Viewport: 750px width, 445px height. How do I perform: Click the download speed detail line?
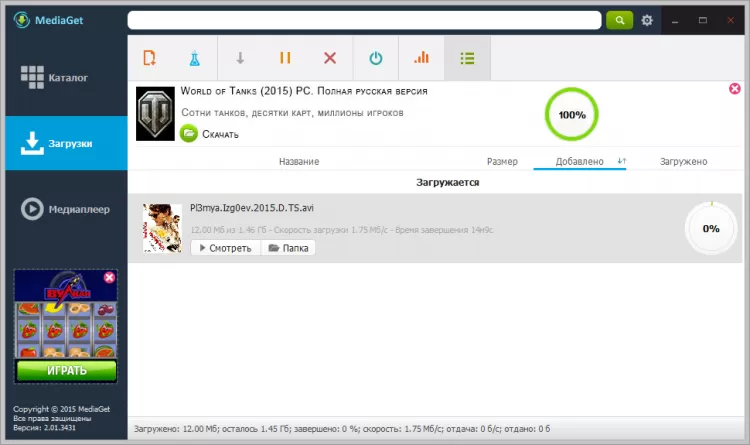click(x=342, y=230)
